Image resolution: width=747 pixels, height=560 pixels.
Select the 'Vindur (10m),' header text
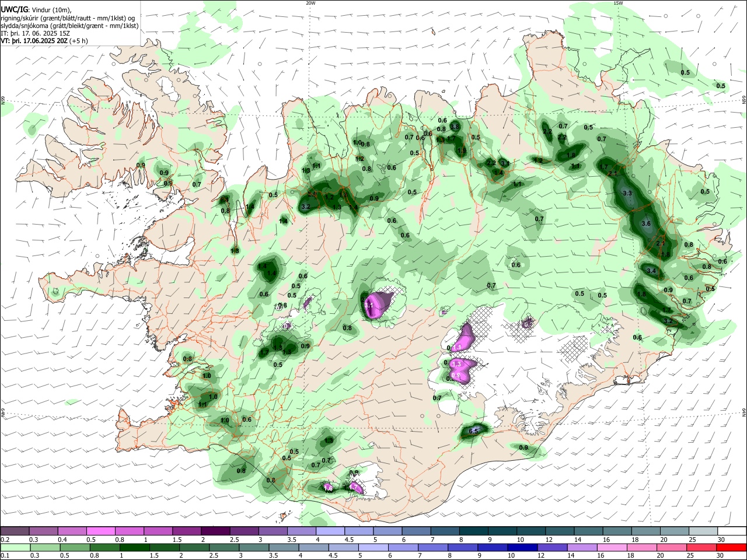point(52,10)
